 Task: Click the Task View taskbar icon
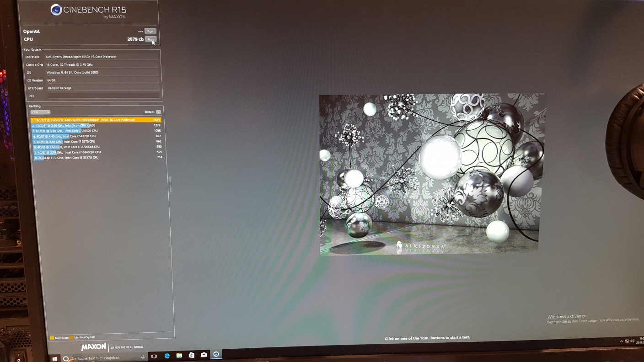coord(154,356)
